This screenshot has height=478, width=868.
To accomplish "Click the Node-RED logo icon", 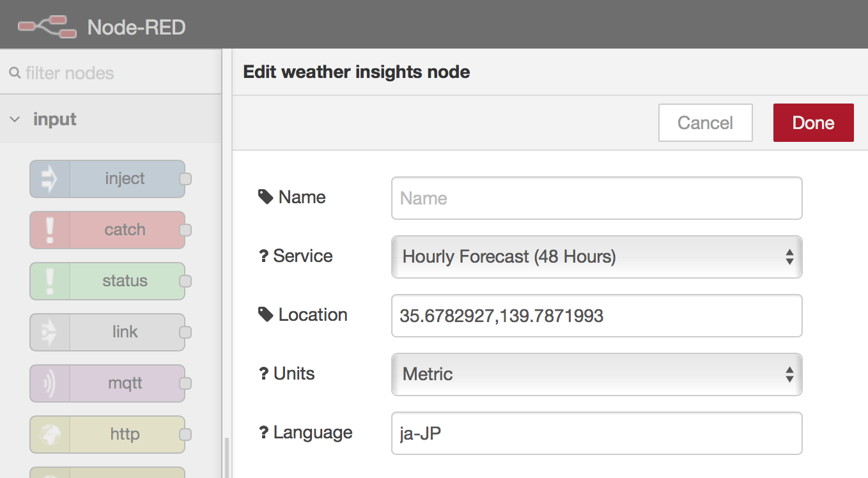I will [x=46, y=26].
